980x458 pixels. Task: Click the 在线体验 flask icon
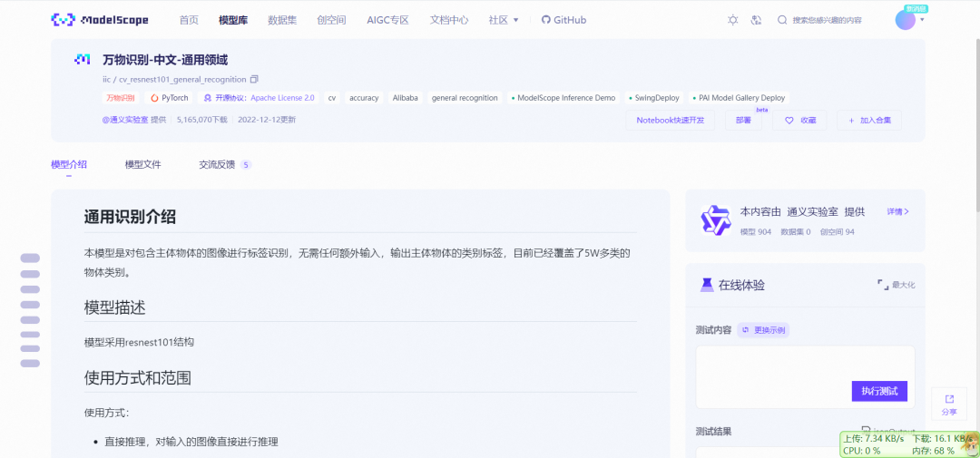coord(706,285)
